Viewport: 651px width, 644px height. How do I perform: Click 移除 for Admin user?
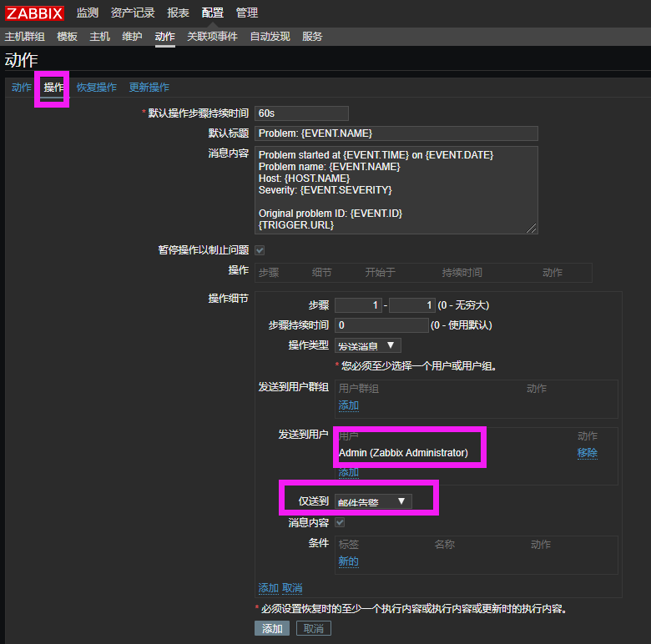pos(587,453)
